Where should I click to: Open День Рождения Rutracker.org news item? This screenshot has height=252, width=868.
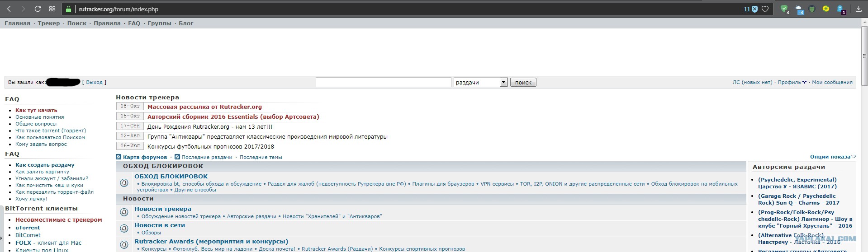coord(210,127)
